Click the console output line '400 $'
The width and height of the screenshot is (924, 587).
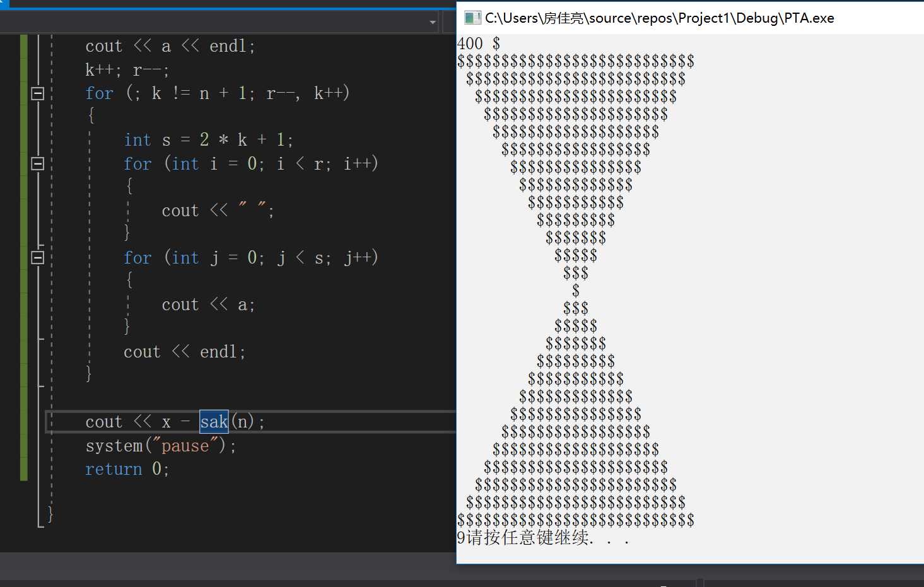point(479,44)
